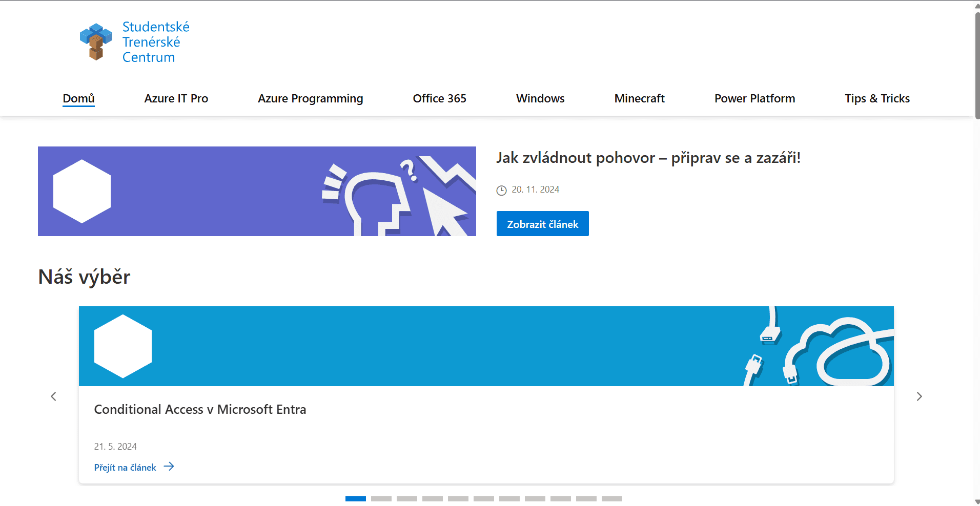
Task: Navigate to Azure Programming section
Action: tap(310, 98)
